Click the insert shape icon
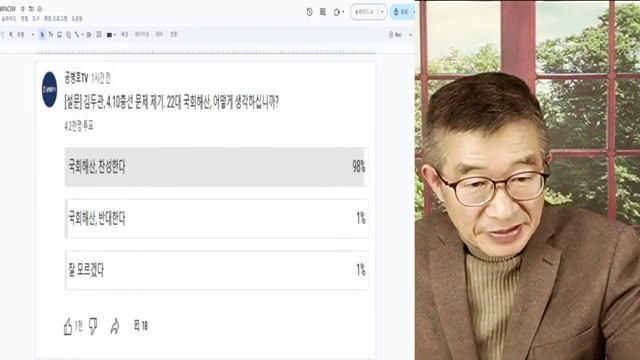 [69, 35]
